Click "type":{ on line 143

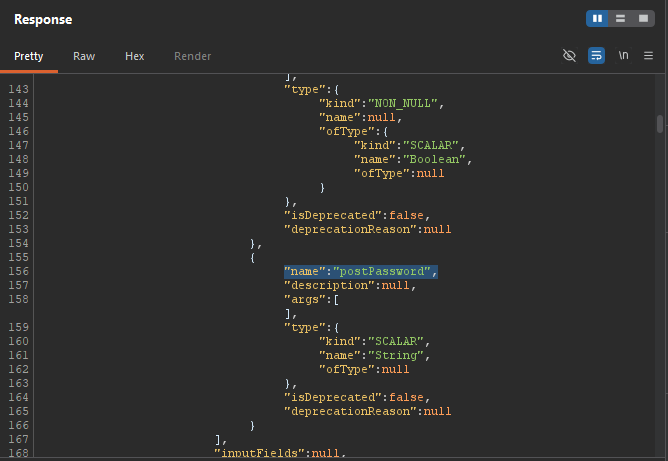pos(311,89)
